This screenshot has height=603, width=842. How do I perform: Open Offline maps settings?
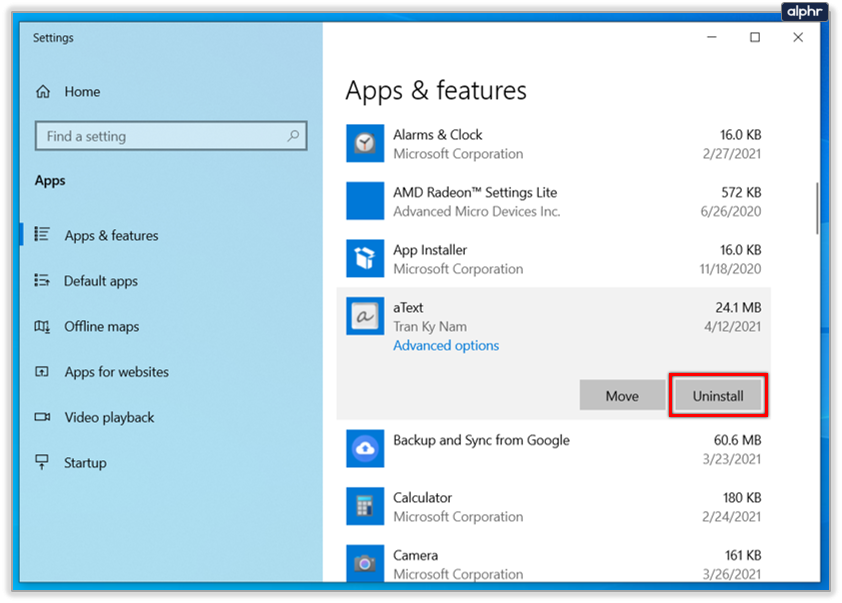(x=101, y=326)
